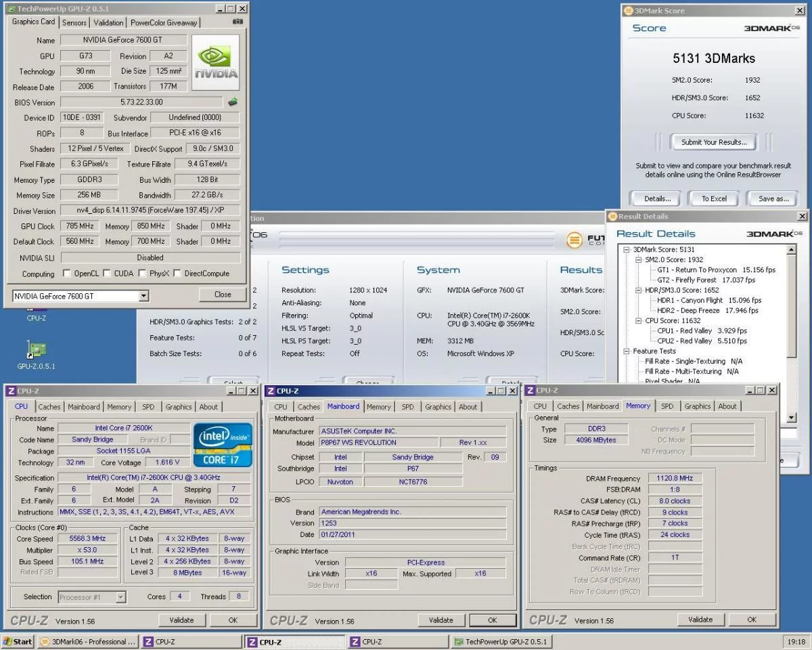The height and width of the screenshot is (650, 812).
Task: Switch to Memory tab in Mainboard window
Action: pos(379,407)
